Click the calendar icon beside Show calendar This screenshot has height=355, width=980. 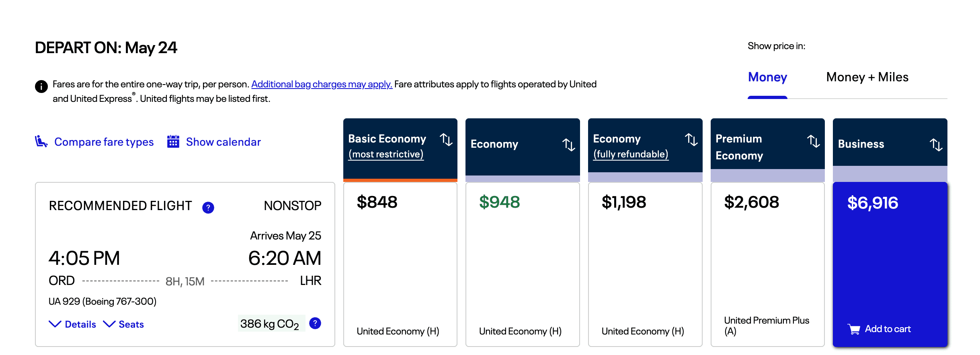(x=173, y=142)
